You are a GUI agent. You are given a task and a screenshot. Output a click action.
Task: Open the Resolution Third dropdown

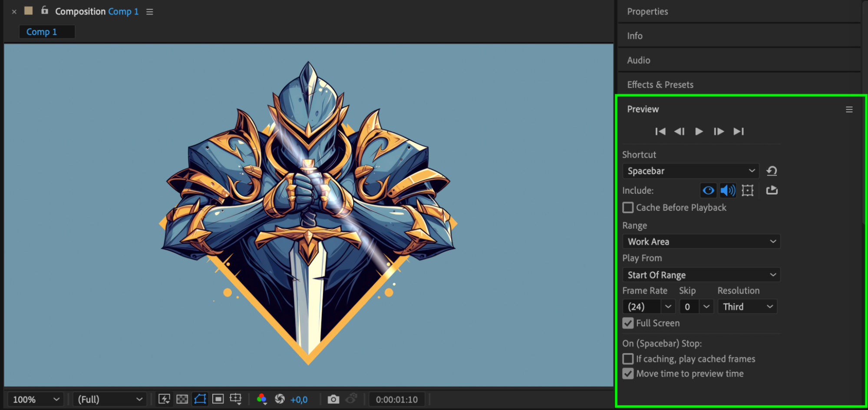(x=747, y=307)
